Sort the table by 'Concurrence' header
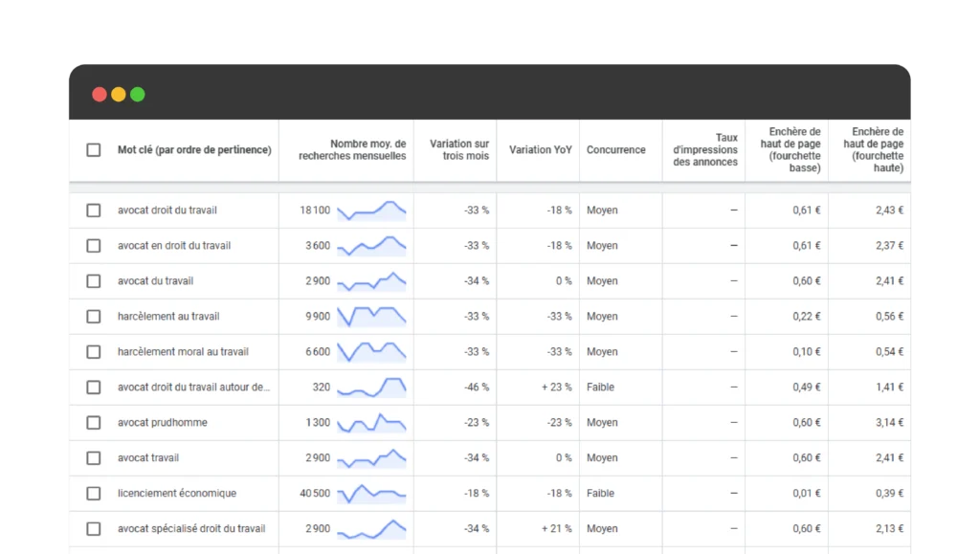The image size is (980, 554). click(x=615, y=150)
